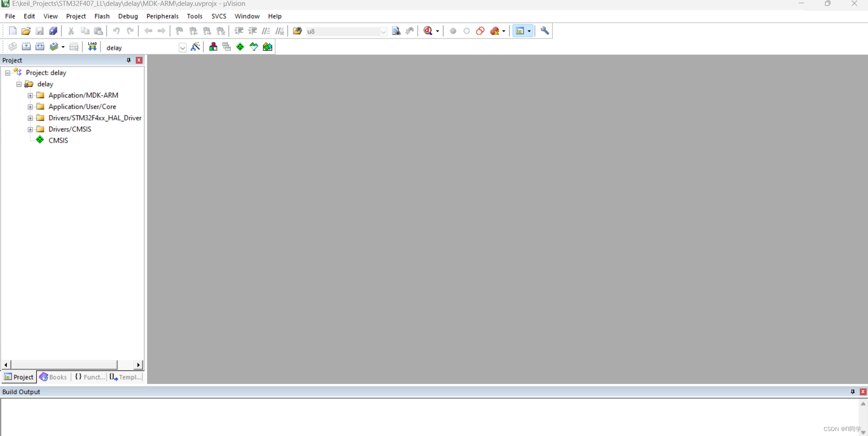
Task: Switch to the Templates tab
Action: (x=126, y=377)
